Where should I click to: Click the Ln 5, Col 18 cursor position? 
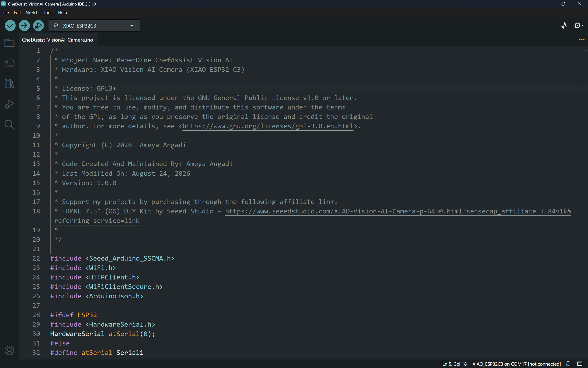tap(454, 364)
